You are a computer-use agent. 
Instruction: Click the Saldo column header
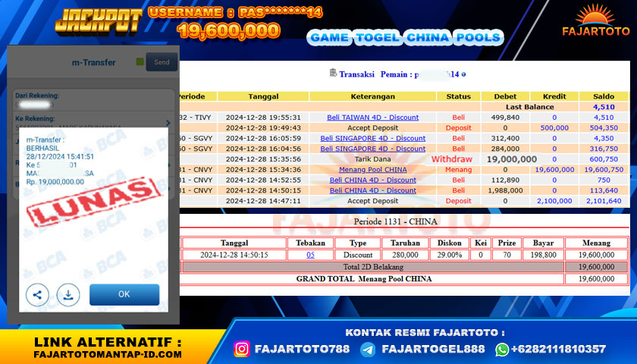point(604,96)
